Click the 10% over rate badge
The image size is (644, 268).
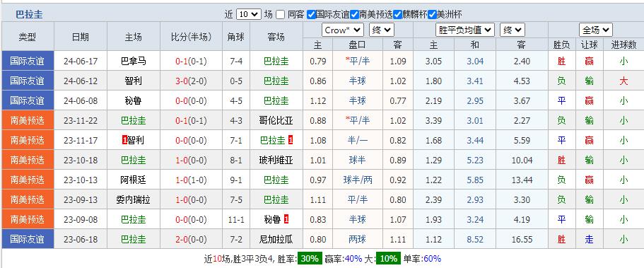(389, 259)
